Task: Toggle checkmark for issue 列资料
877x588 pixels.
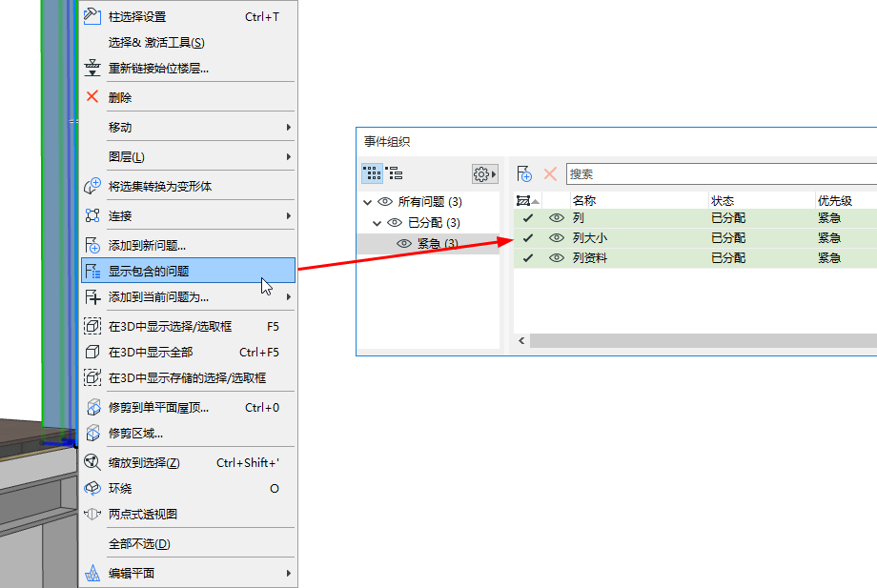Action: point(527,257)
